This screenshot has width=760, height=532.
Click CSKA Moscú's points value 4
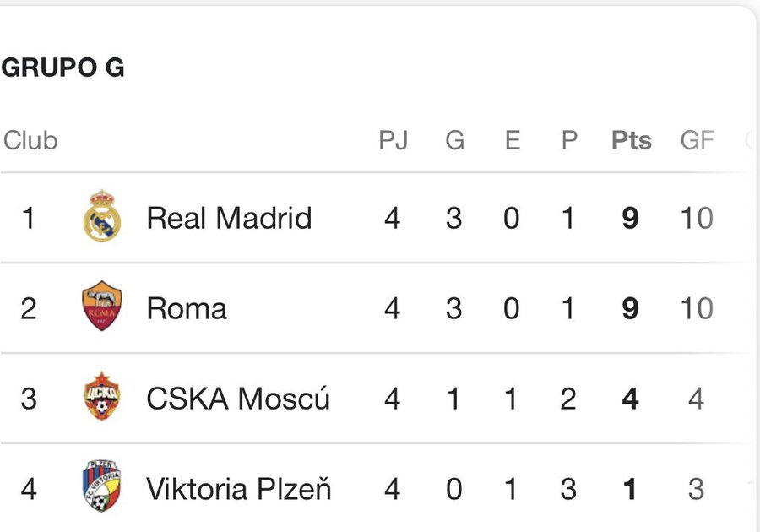tap(630, 399)
